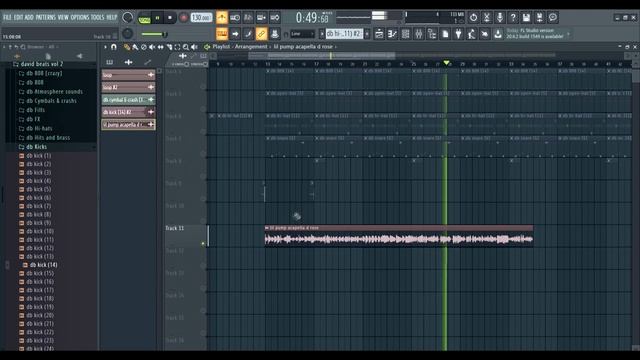This screenshot has height=360, width=640.
Task: Click the undo history icon
Action: (473, 18)
